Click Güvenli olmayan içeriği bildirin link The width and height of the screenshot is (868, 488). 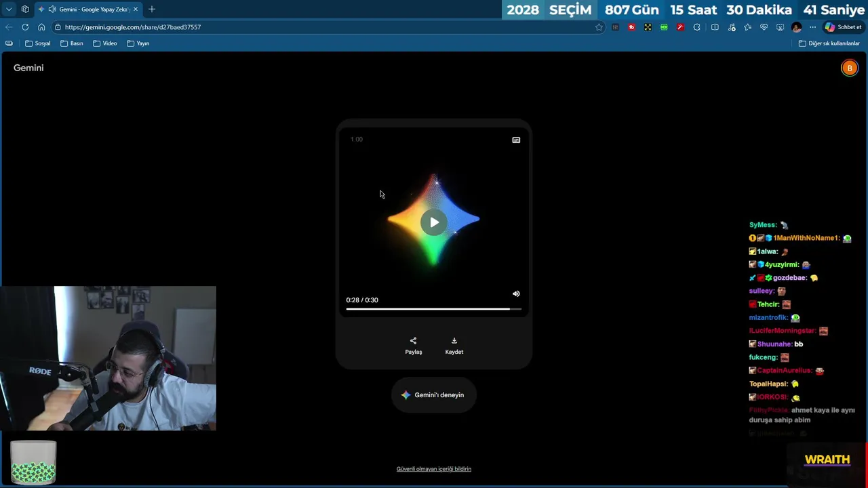pos(434,469)
